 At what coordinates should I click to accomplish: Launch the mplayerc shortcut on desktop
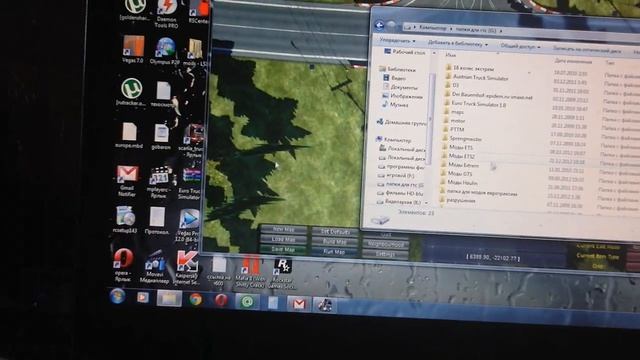pos(159,182)
